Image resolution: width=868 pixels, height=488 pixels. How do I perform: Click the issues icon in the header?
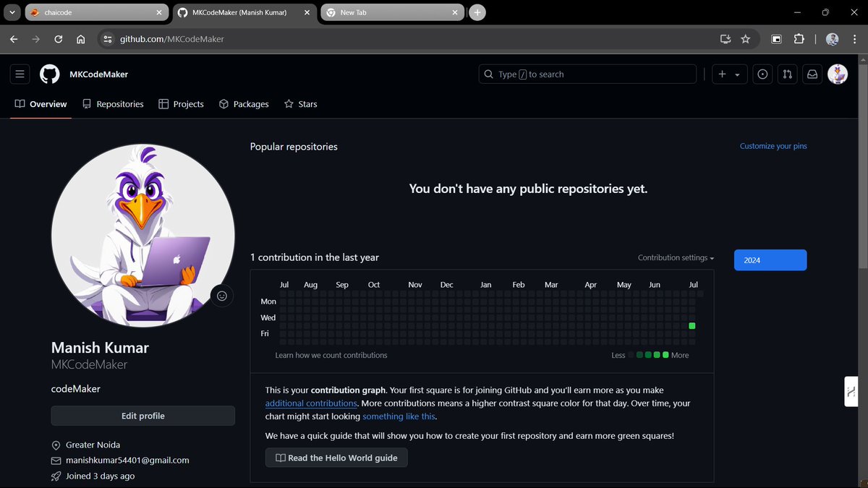(762, 74)
